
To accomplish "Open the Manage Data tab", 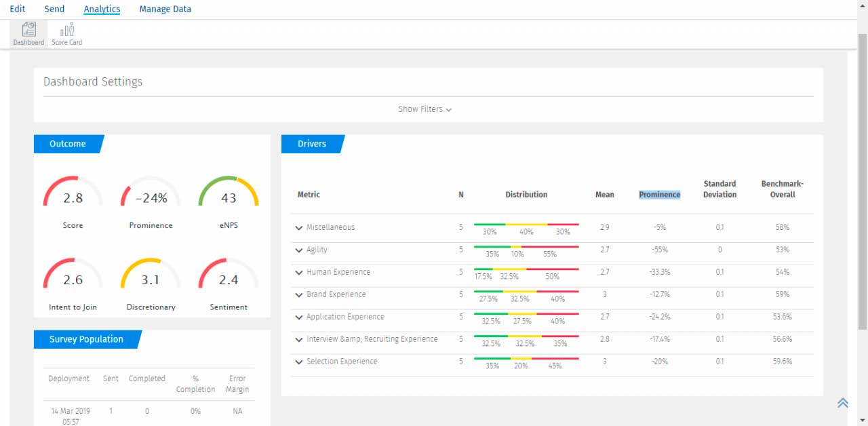I will click(x=165, y=9).
